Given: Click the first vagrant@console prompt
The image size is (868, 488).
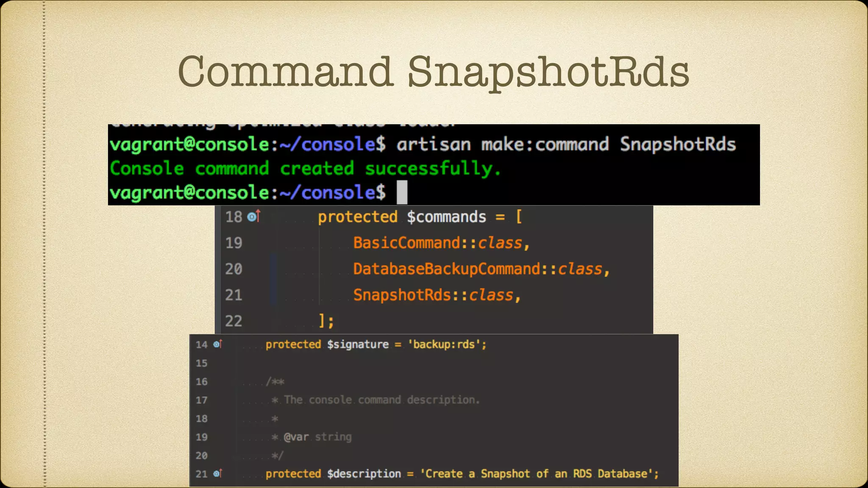Looking at the screenshot, I should 248,144.
